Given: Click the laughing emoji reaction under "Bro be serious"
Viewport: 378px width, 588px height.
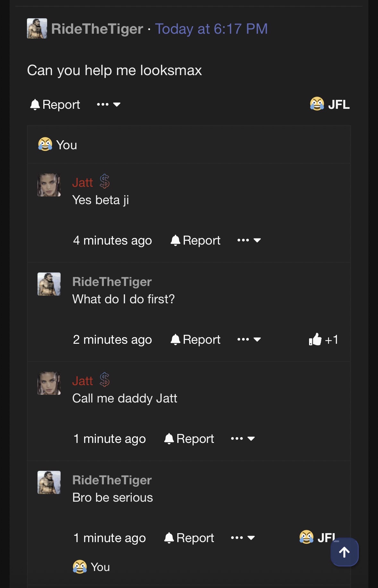Looking at the screenshot, I should tap(80, 567).
